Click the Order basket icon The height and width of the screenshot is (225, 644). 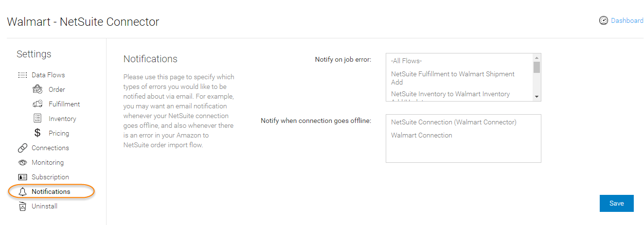tap(37, 89)
